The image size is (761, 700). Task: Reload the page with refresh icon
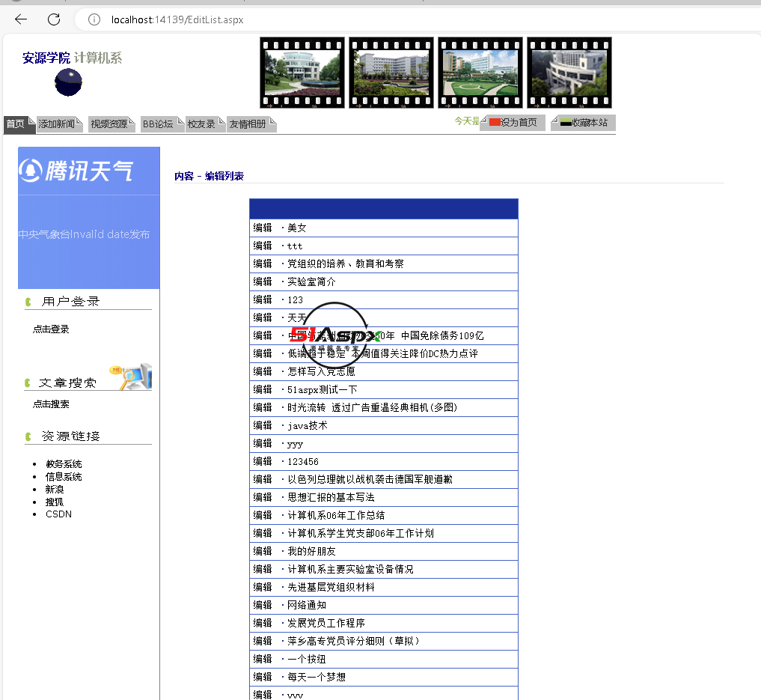(54, 19)
